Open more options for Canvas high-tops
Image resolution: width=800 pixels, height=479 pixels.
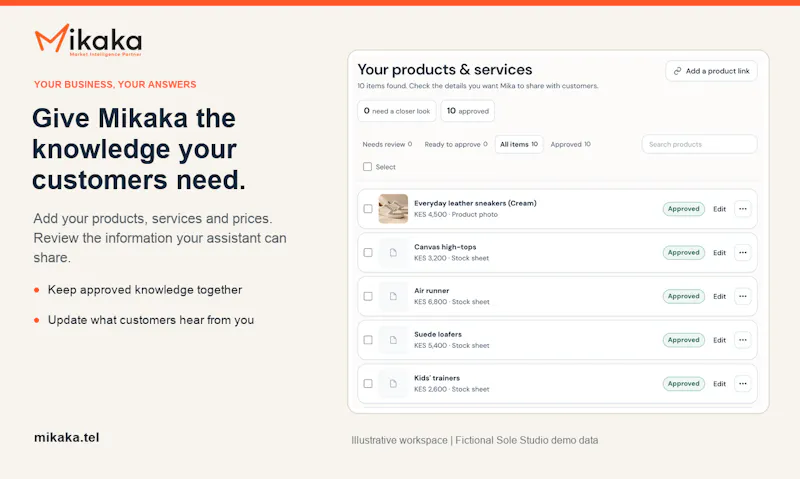(x=742, y=253)
